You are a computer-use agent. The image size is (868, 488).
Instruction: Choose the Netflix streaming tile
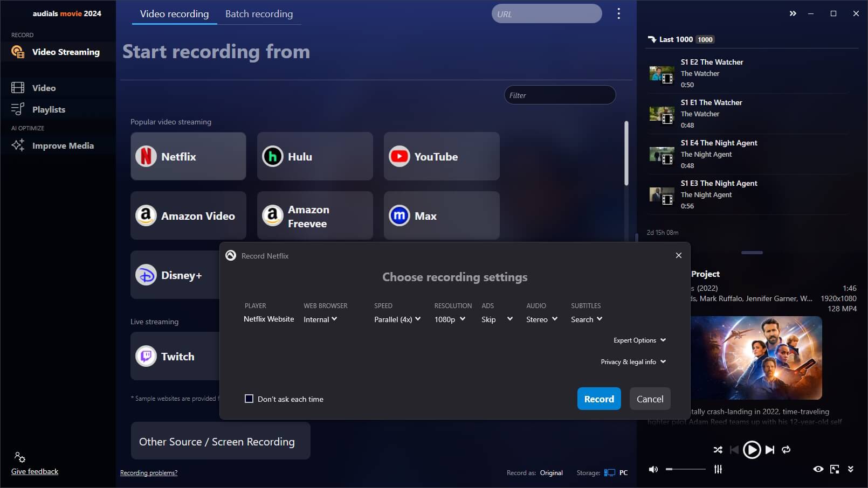[x=188, y=156]
